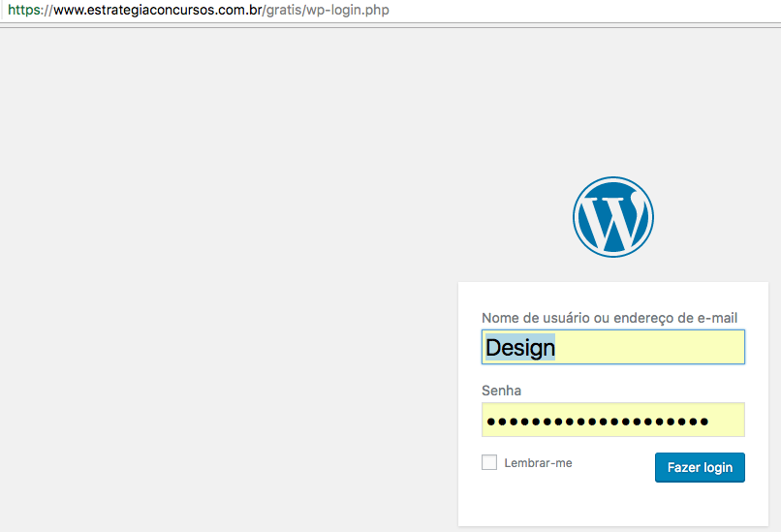Submit with the Fazer login button
The height and width of the screenshot is (532, 781).
coord(700,467)
